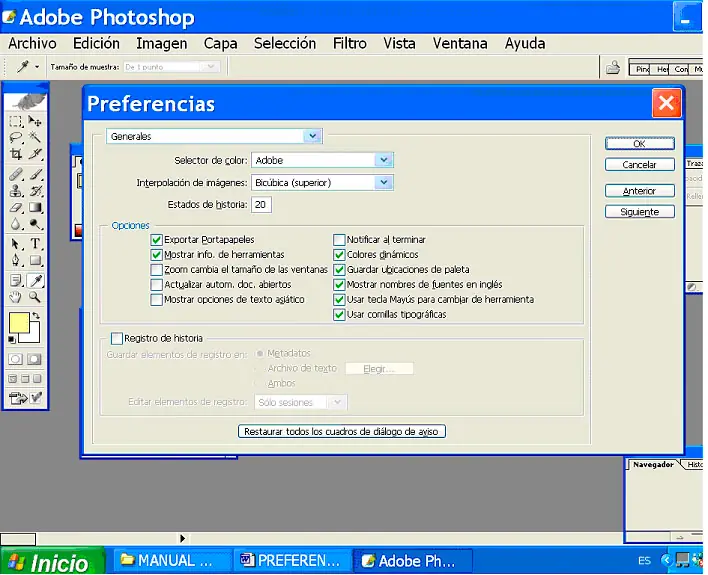The image size is (708, 575).
Task: Select the Move tool
Action: tap(35, 121)
